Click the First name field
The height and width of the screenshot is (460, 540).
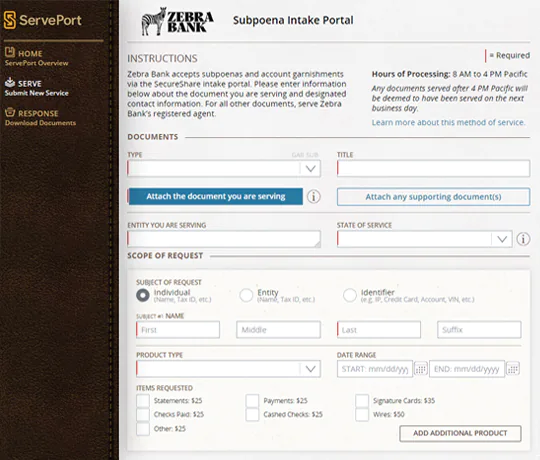pyautogui.click(x=178, y=330)
